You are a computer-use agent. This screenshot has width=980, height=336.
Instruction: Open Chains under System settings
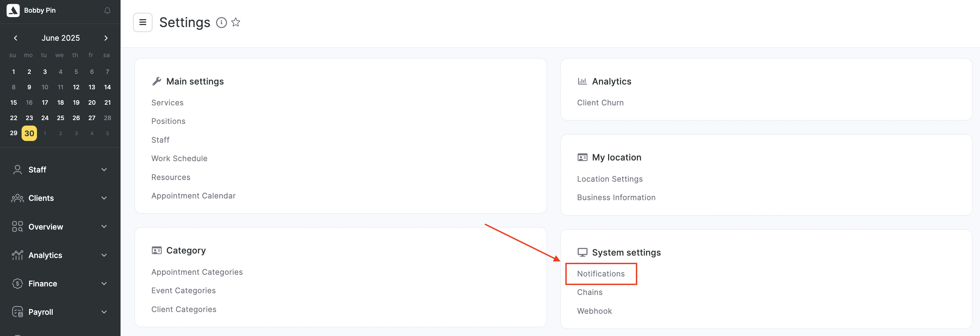590,292
